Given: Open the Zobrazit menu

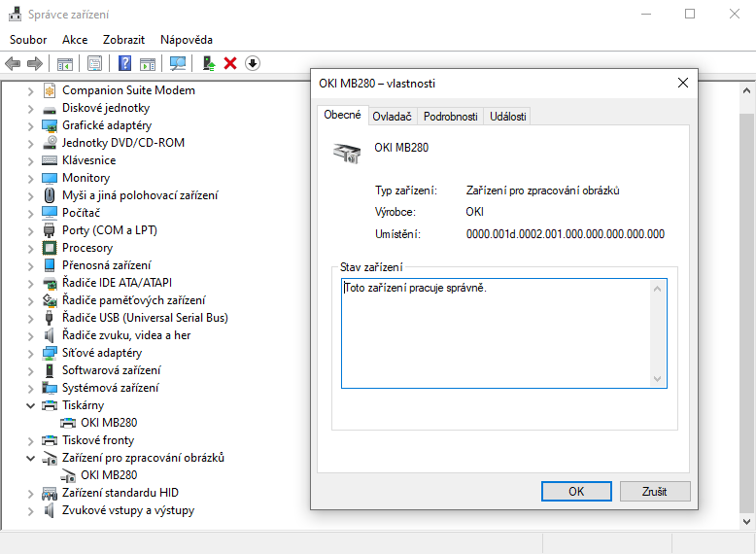Looking at the screenshot, I should tap(123, 40).
